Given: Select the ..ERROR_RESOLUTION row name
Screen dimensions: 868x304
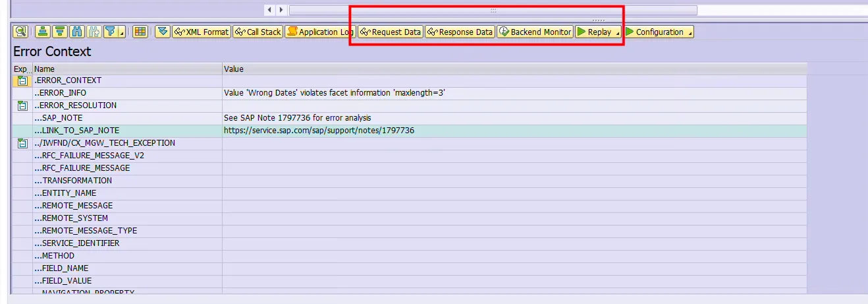Looking at the screenshot, I should (75, 106).
